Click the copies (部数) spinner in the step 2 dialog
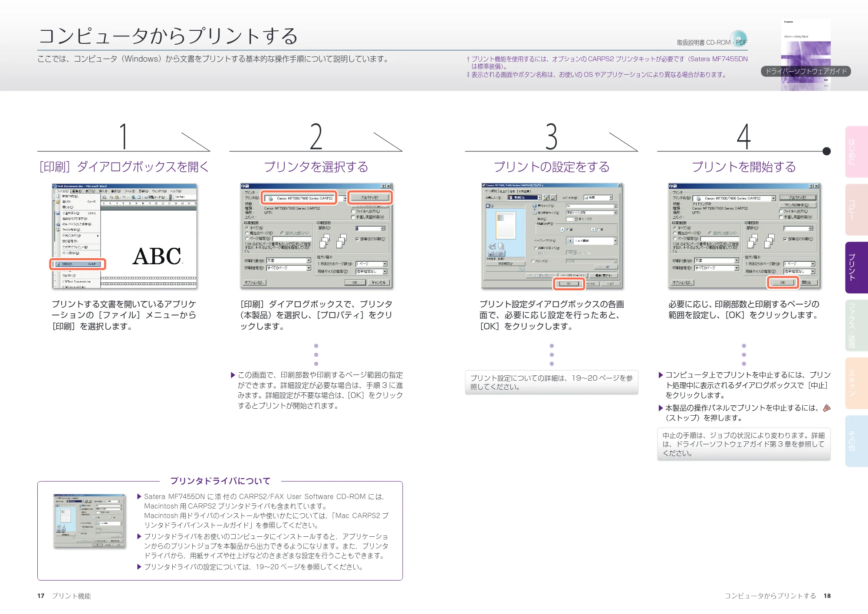868x614 pixels. 383,228
